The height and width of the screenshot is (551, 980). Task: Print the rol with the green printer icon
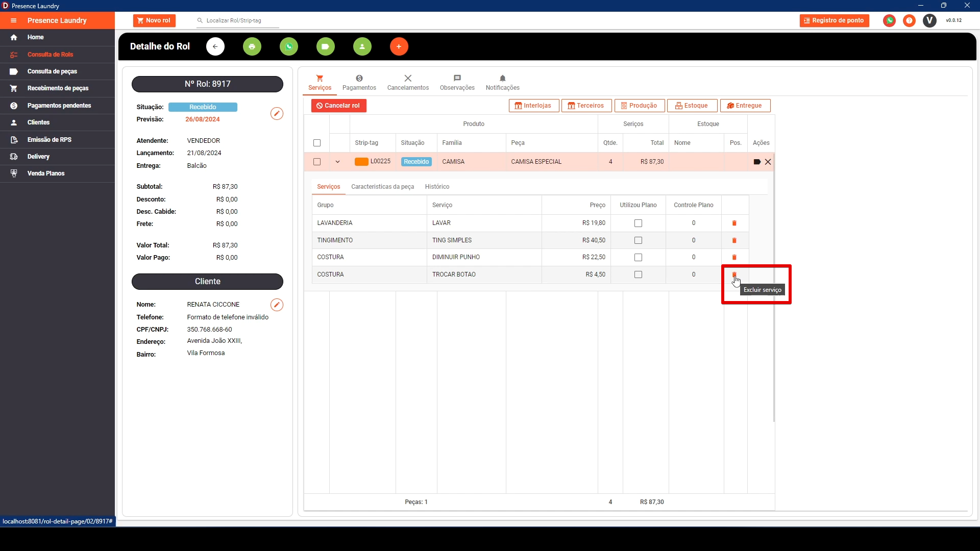[252, 46]
